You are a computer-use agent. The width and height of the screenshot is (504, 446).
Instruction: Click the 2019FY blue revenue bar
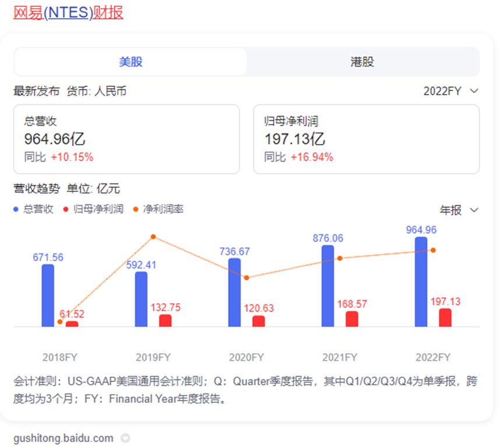tap(141, 299)
